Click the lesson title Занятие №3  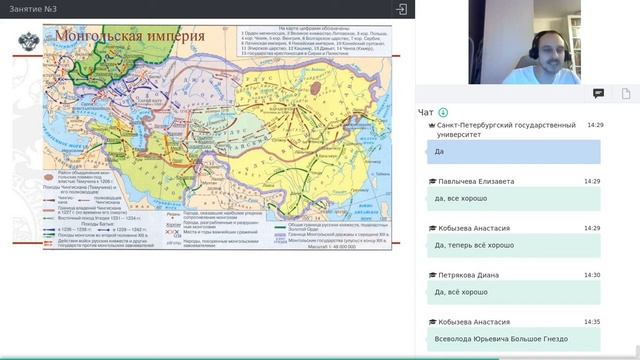33,9
